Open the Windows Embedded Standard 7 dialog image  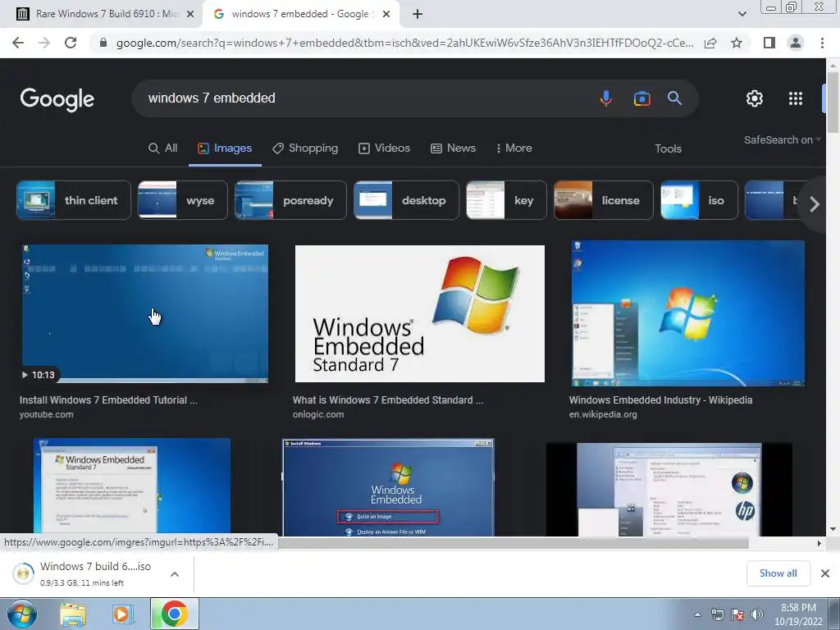pos(132,486)
